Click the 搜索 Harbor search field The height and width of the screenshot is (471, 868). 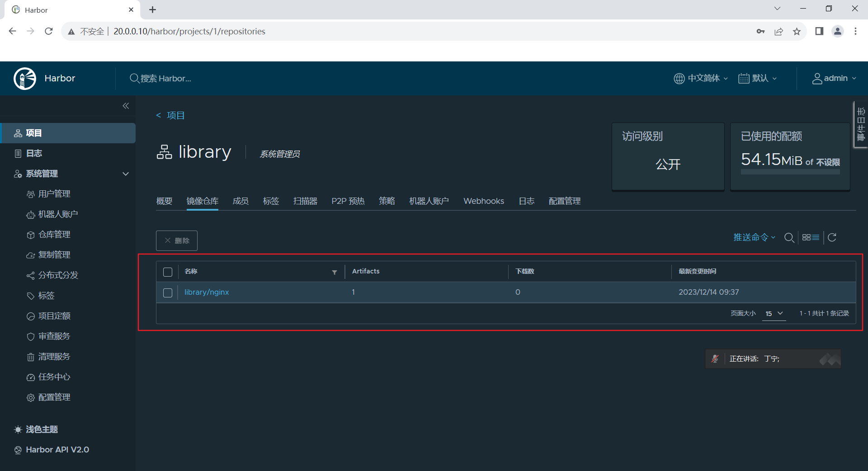point(165,79)
